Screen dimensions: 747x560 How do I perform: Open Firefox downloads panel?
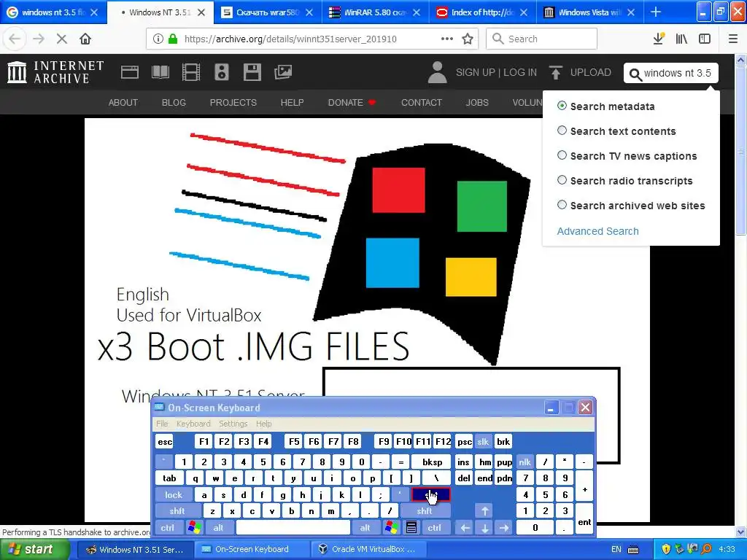pyautogui.click(x=659, y=39)
